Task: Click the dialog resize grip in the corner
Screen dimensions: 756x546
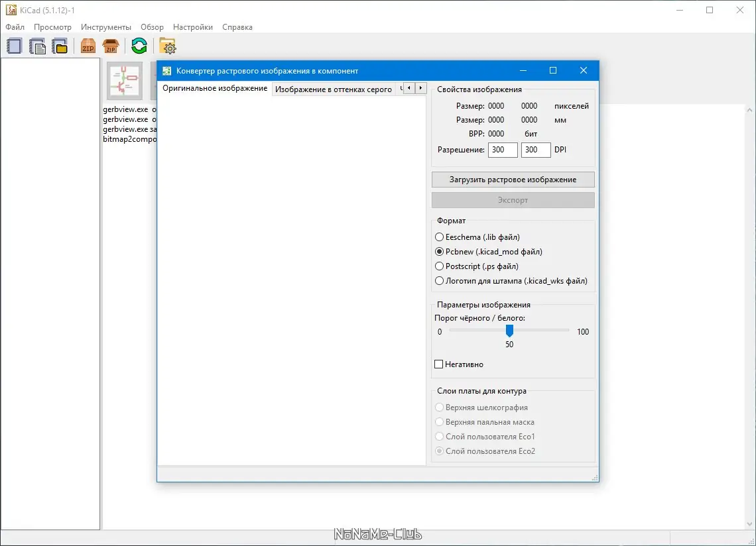Action: point(595,478)
